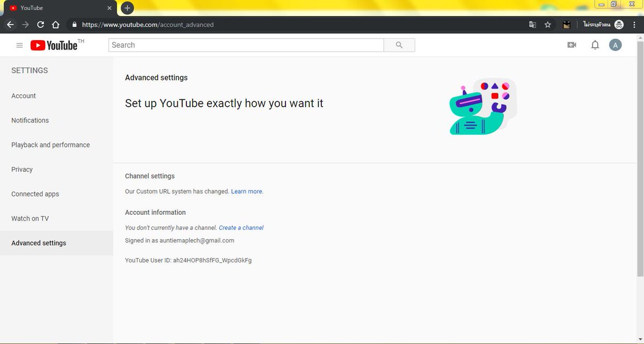Open the create video camera icon
The width and height of the screenshot is (644, 344).
572,45
